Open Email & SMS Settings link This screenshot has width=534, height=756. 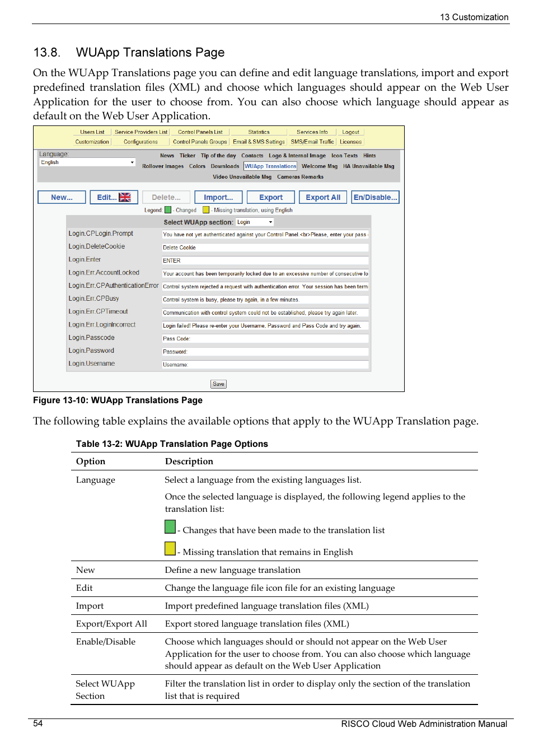(259, 142)
